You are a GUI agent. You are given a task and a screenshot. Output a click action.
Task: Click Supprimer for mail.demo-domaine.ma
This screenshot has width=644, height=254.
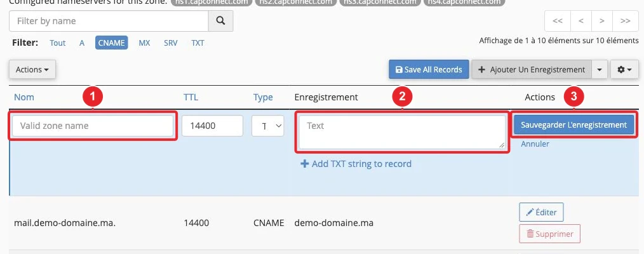(x=549, y=234)
